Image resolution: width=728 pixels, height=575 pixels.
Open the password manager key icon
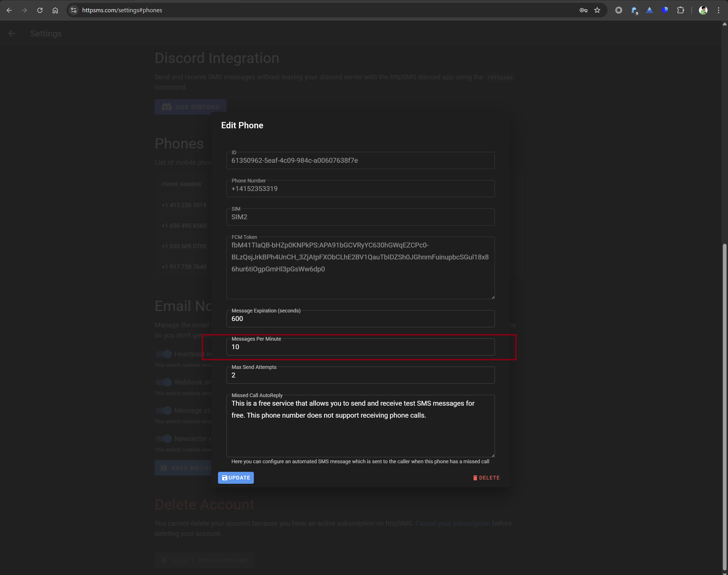pos(583,10)
